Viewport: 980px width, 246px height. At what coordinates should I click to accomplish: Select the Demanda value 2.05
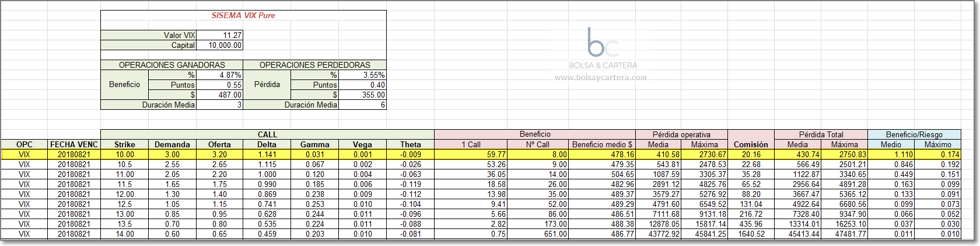click(x=172, y=174)
